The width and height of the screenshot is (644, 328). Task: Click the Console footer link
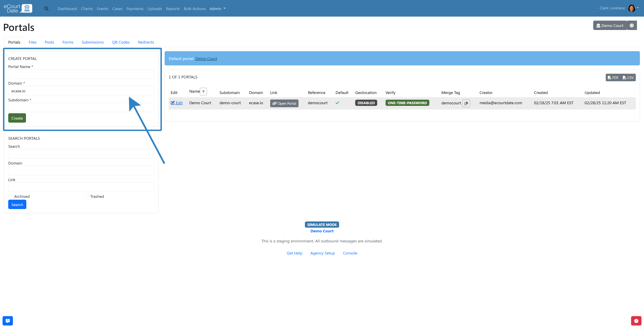[350, 253]
